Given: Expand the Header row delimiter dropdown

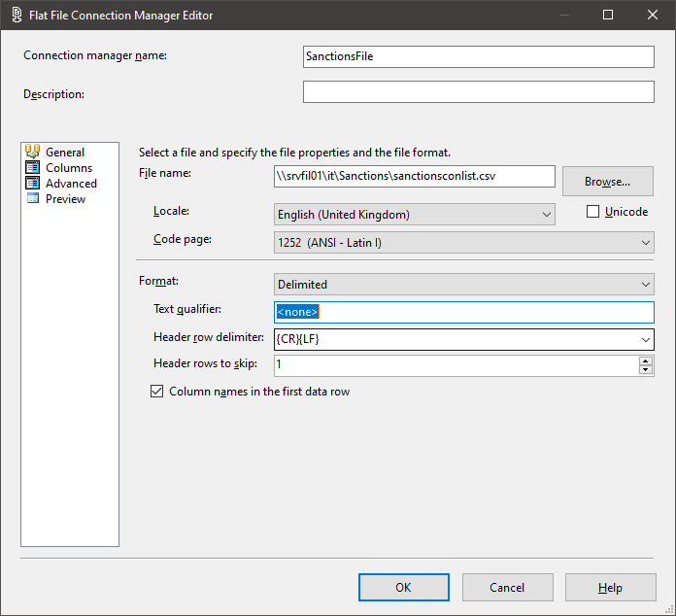Looking at the screenshot, I should click(x=645, y=339).
